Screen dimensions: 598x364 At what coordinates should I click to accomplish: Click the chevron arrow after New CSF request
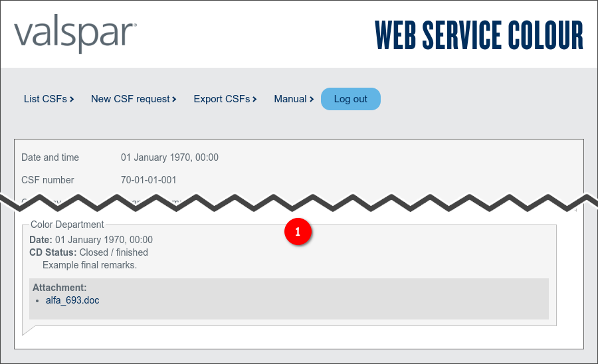[x=174, y=100]
